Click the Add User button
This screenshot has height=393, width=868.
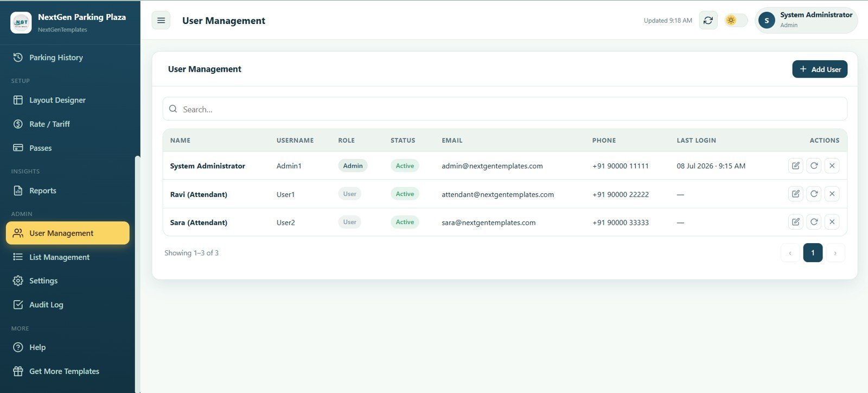pyautogui.click(x=820, y=69)
